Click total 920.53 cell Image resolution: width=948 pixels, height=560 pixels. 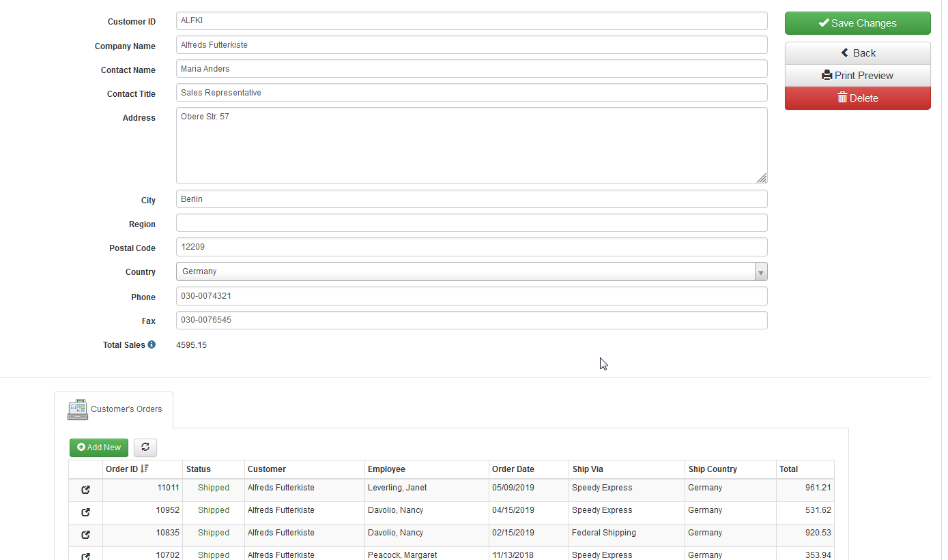click(805, 535)
